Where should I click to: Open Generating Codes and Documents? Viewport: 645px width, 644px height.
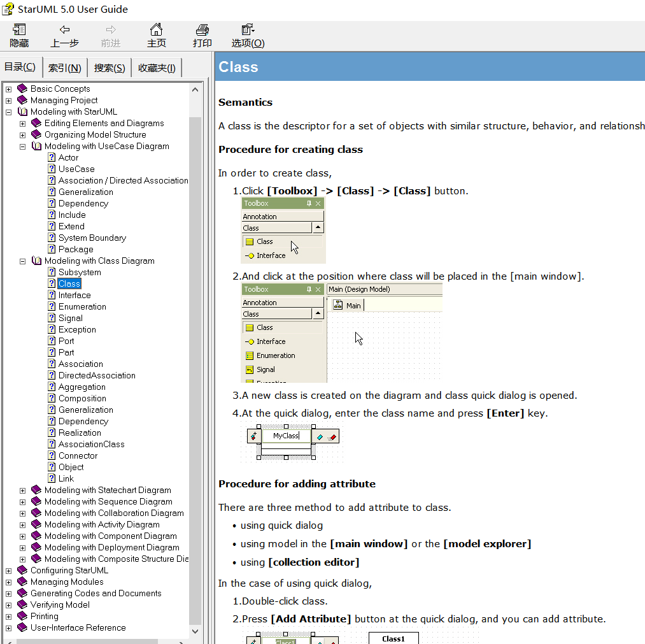[96, 594]
